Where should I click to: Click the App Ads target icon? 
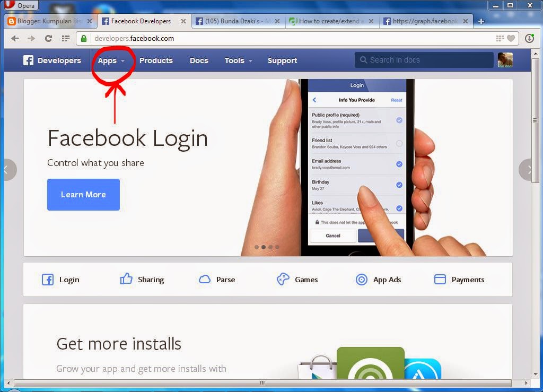(x=362, y=280)
